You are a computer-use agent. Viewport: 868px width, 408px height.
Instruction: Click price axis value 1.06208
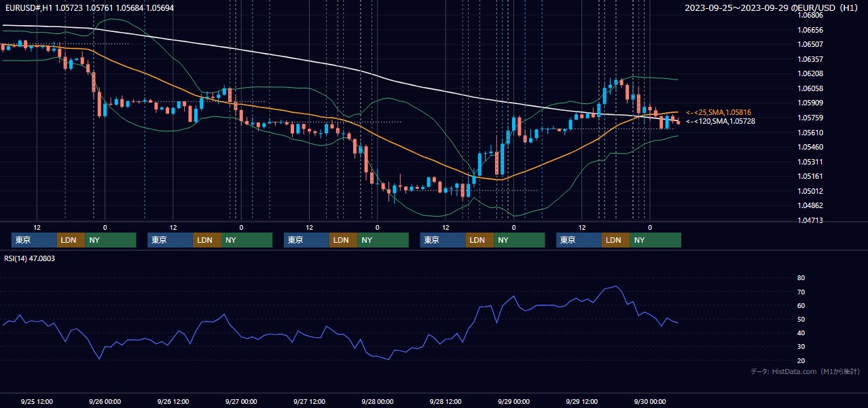tap(810, 73)
